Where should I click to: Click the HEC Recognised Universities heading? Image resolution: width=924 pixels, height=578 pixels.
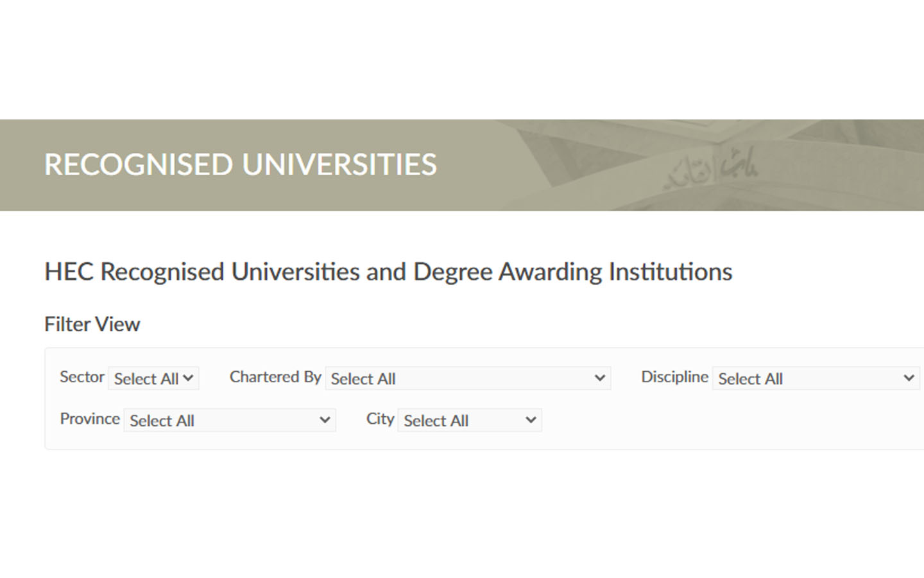tap(388, 271)
